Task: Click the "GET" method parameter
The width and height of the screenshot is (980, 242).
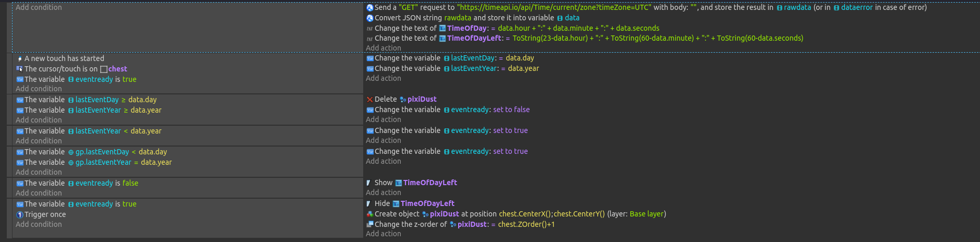Action: [409, 7]
